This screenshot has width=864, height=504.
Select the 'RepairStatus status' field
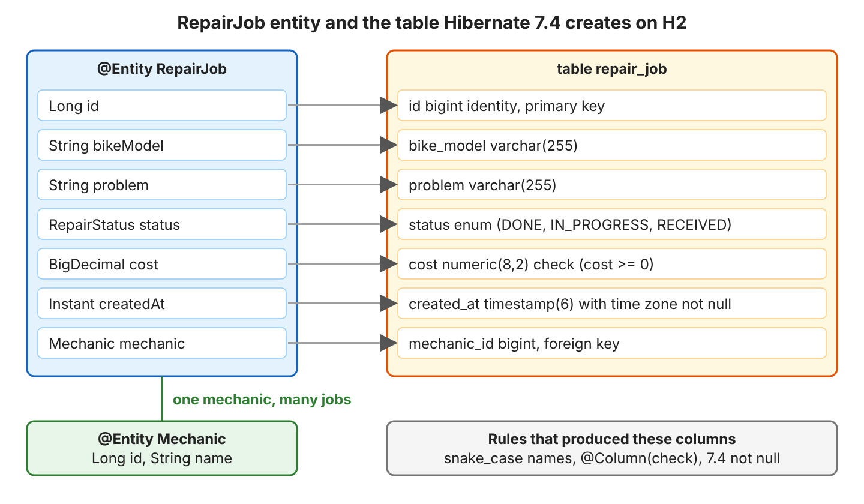click(x=162, y=224)
